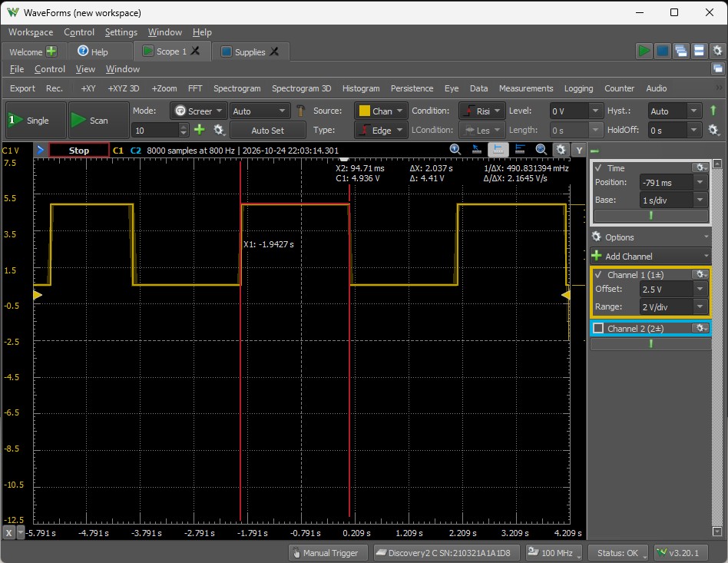Image resolution: width=728 pixels, height=563 pixels.
Task: Click the Single acquisition button
Action: pyautogui.click(x=36, y=121)
